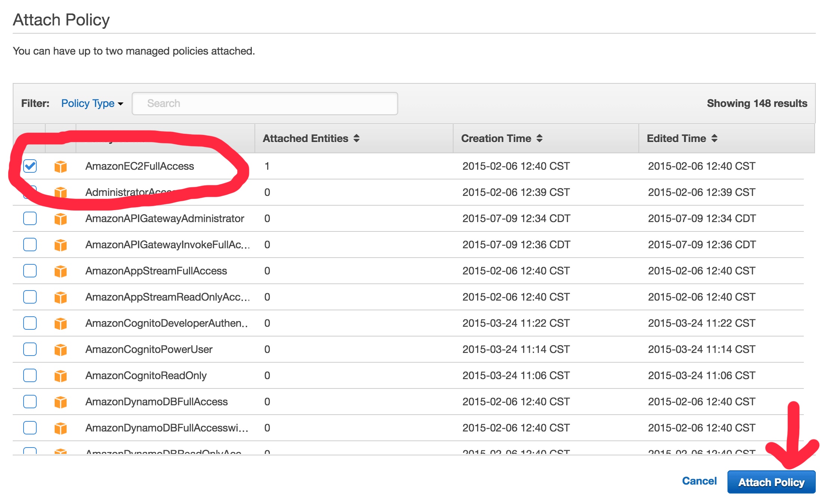
Task: Click the Cancel link
Action: click(699, 481)
